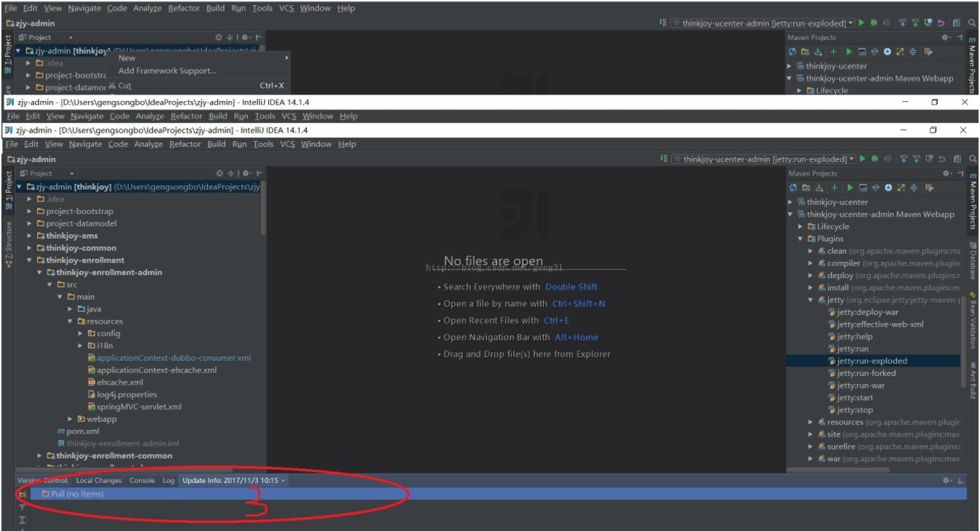The height and width of the screenshot is (531, 980).
Task: Commit changes to VCS in front window
Action: coord(917,159)
